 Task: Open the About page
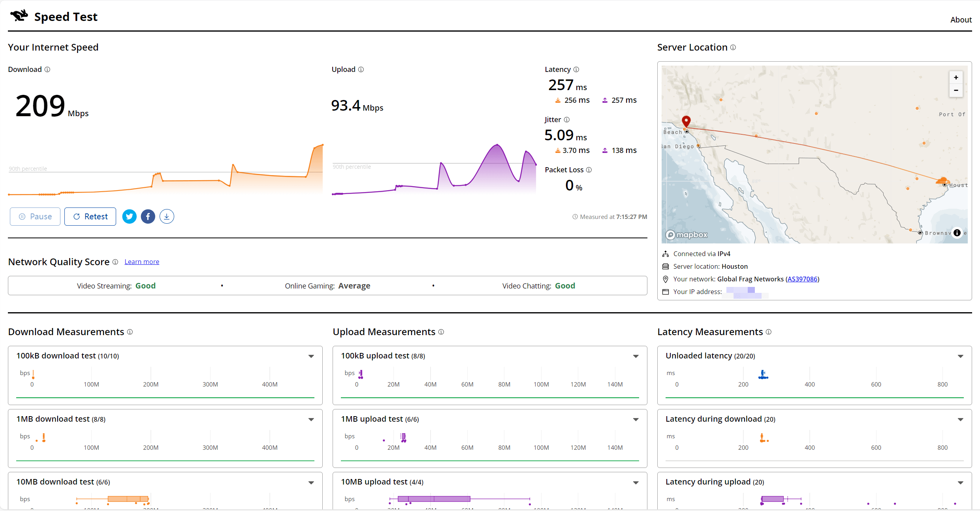pos(961,20)
